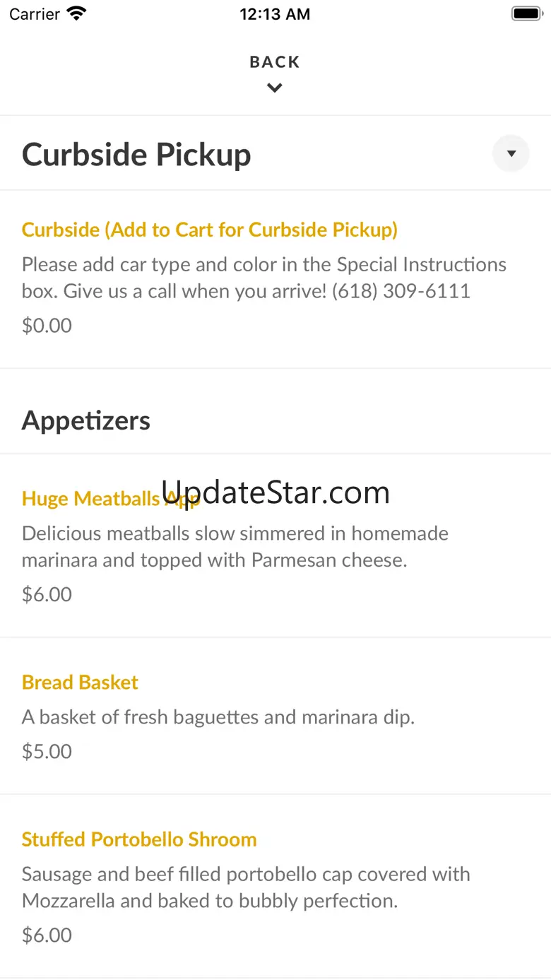This screenshot has height=980, width=551.
Task: Click the $0.00 curbside price
Action: click(47, 326)
